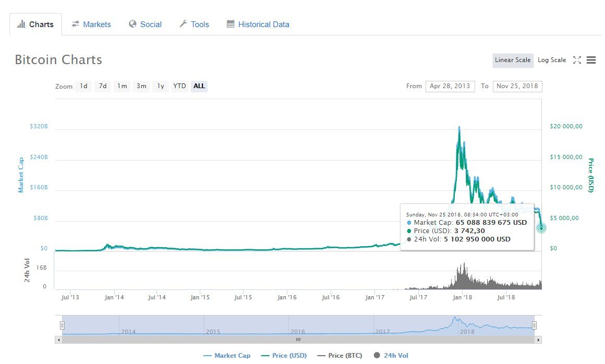This screenshot has height=364, width=605.
Task: Open the Social tab
Action: 145,25
